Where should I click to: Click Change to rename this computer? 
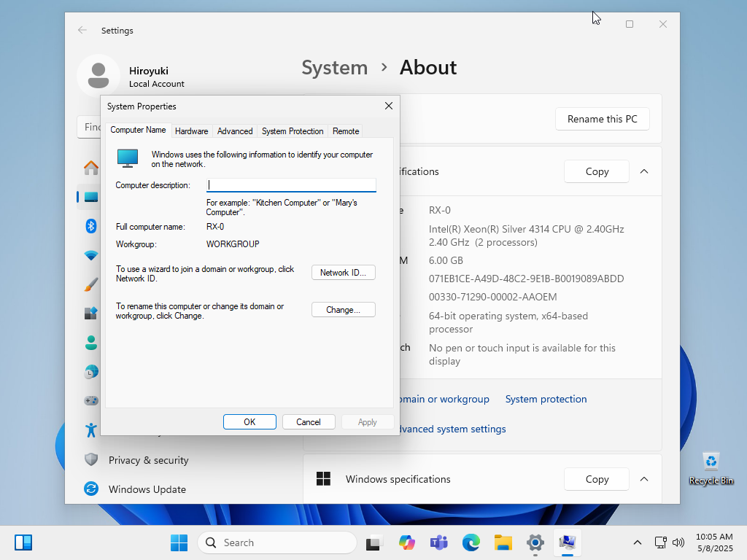344,309
